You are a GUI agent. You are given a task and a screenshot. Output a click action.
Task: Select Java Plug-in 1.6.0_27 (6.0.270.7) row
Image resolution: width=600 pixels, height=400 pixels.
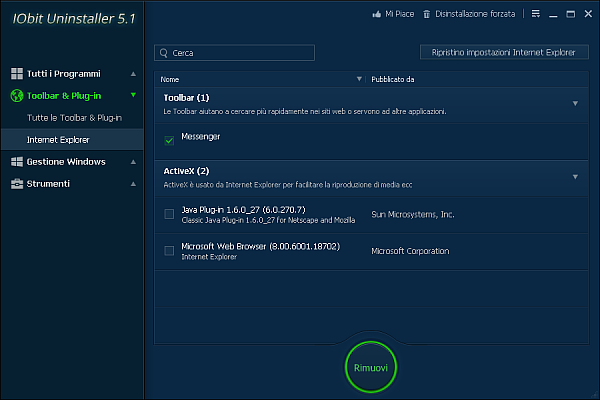[371, 214]
